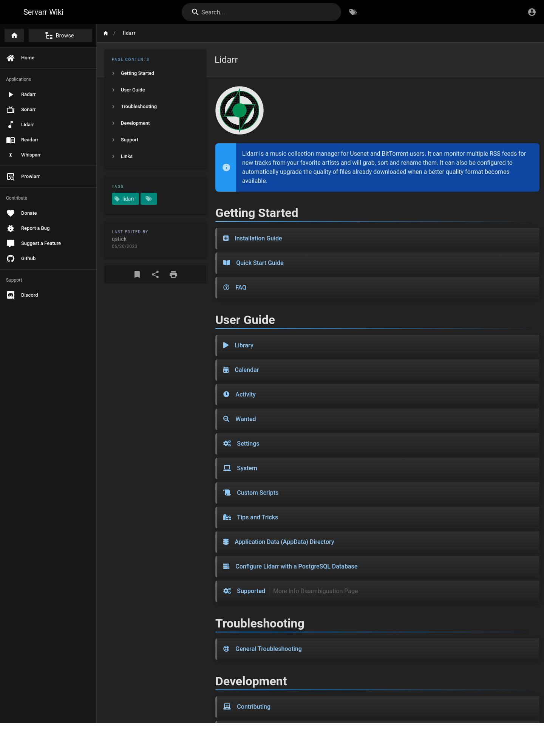Click the print icon

click(173, 274)
